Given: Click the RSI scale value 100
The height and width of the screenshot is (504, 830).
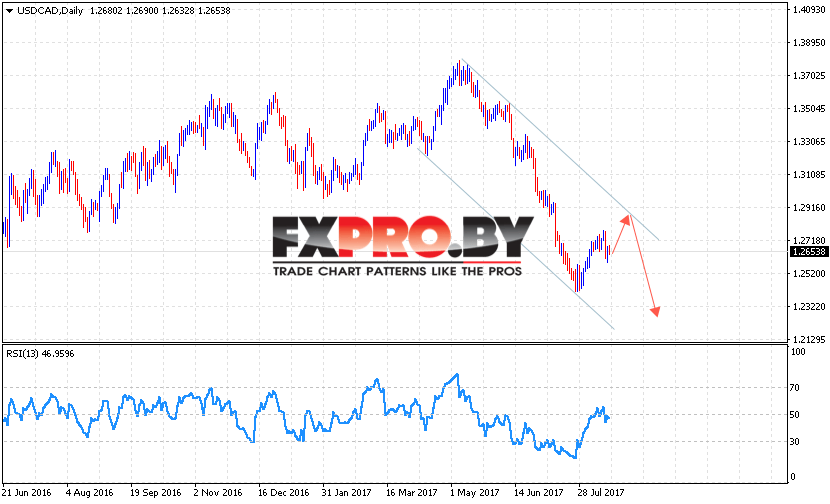Looking at the screenshot, I should tap(798, 352).
